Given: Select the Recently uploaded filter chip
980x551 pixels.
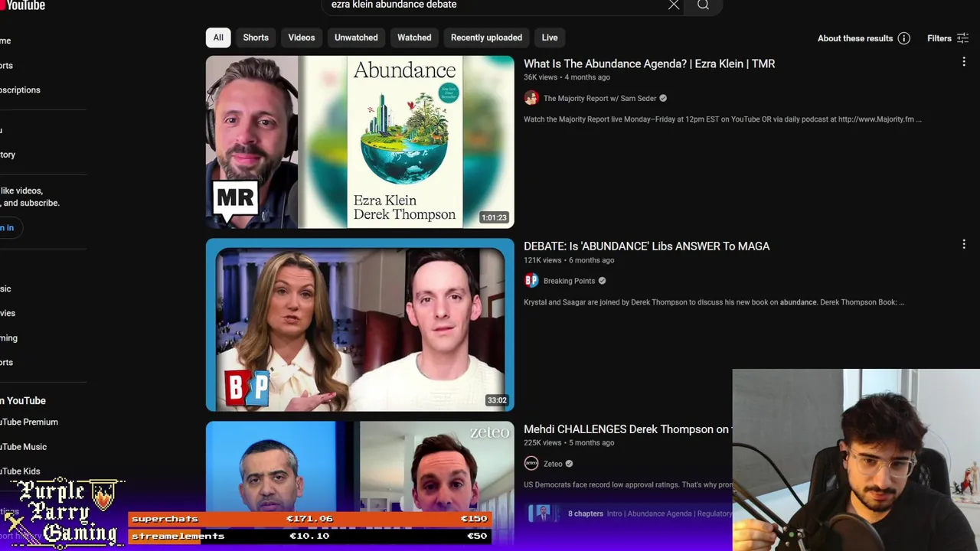Looking at the screenshot, I should coord(486,37).
